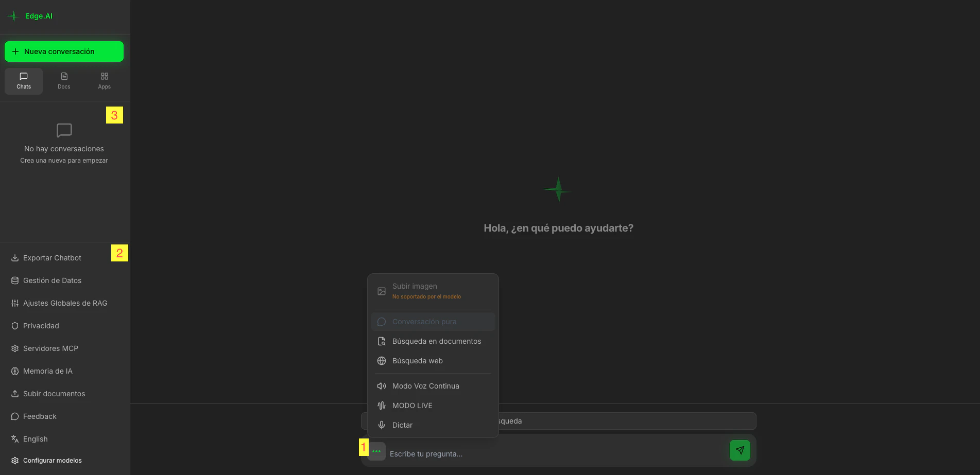Click the Servidores MCP gear icon
This screenshot has height=475, width=980.
(15, 348)
